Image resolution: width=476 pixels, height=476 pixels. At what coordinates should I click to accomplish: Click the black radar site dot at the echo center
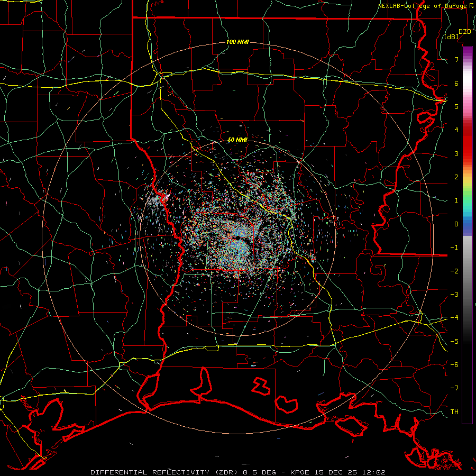click(238, 237)
